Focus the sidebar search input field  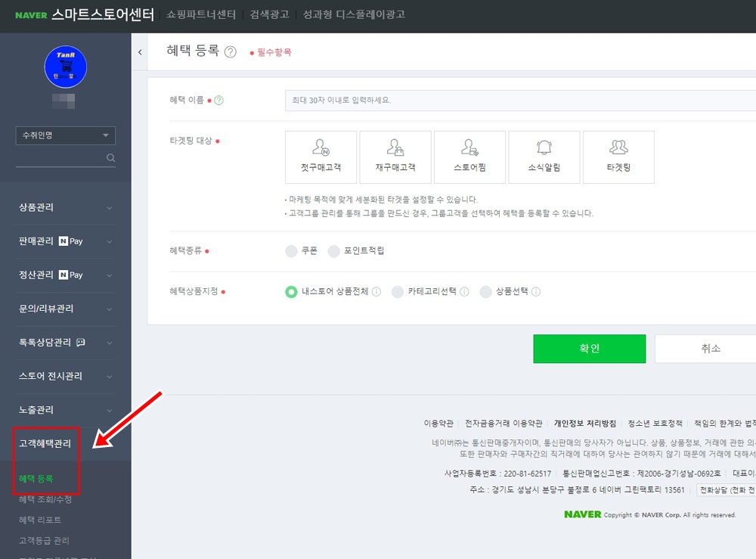60,158
